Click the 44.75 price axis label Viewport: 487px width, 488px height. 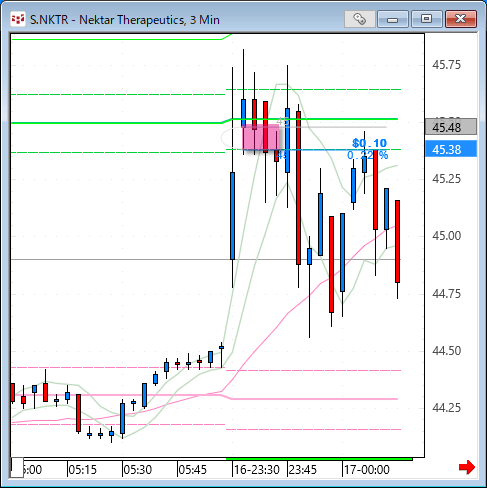(x=446, y=294)
